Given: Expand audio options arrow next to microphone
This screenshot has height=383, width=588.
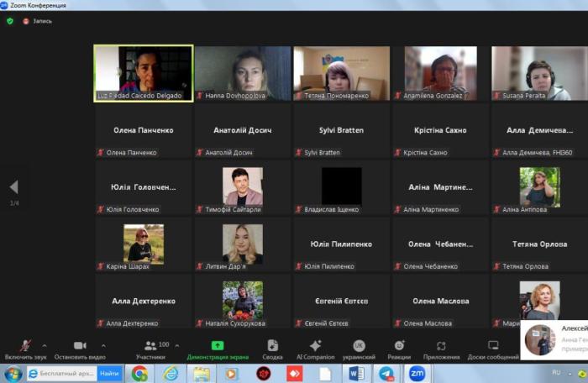Looking at the screenshot, I should (x=45, y=345).
